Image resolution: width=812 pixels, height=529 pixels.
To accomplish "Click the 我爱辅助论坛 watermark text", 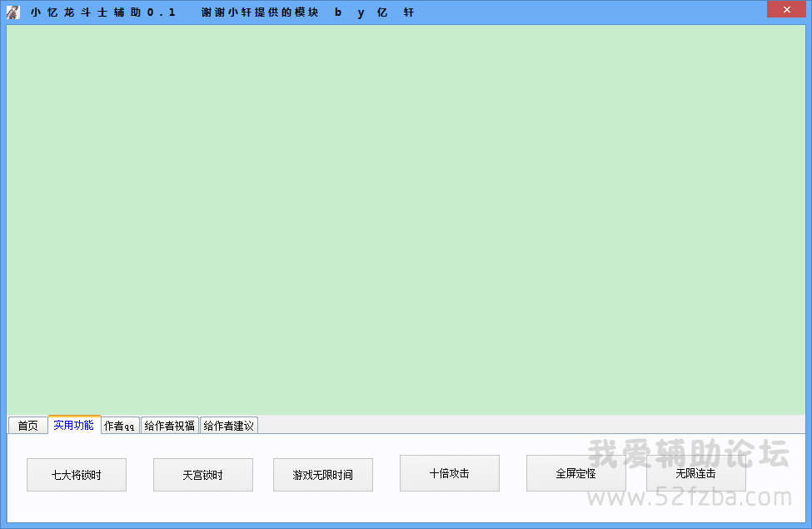I will click(689, 455).
